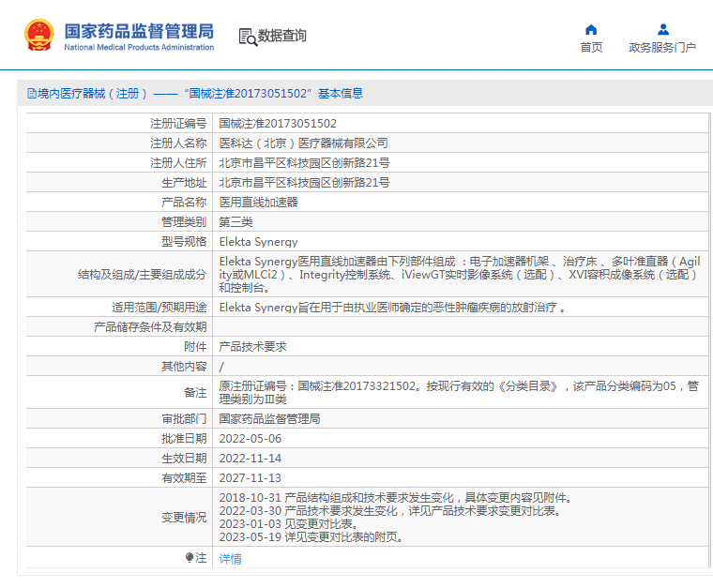
Task: Click the 国家药品监督管理局 site title text
Action: click(139, 31)
